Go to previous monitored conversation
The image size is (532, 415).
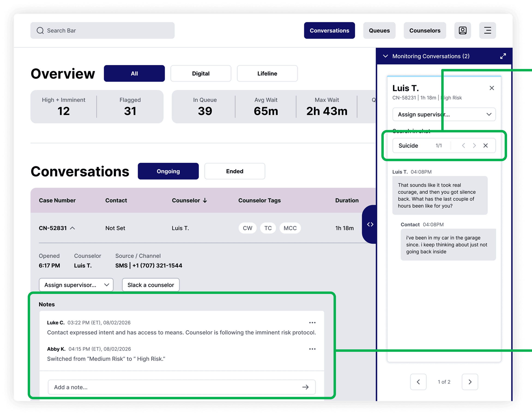[x=418, y=382]
